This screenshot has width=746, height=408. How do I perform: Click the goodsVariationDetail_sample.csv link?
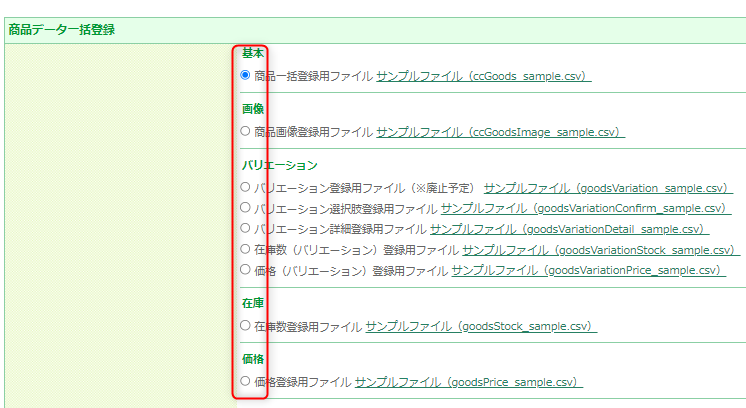569,229
